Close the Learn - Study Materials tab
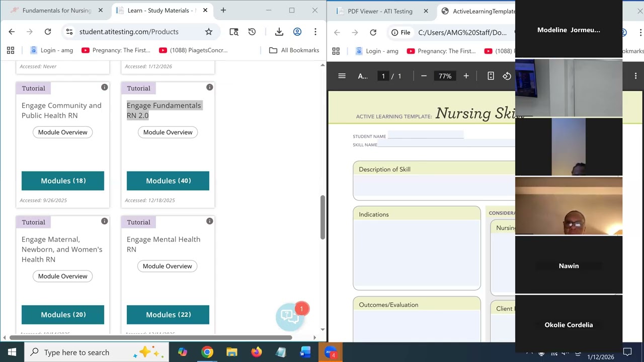Viewport: 644px width, 362px height. point(205,10)
